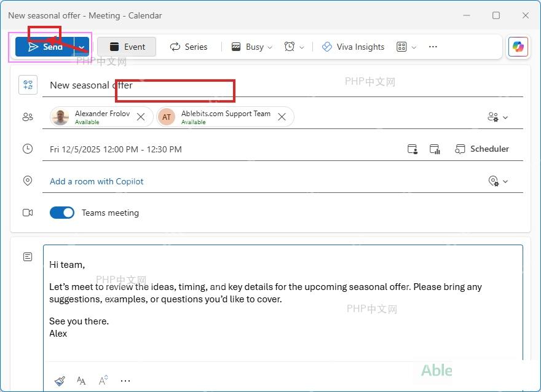541x392 pixels.
Task: Expand the reminder dropdown chevron
Action: 302,47
